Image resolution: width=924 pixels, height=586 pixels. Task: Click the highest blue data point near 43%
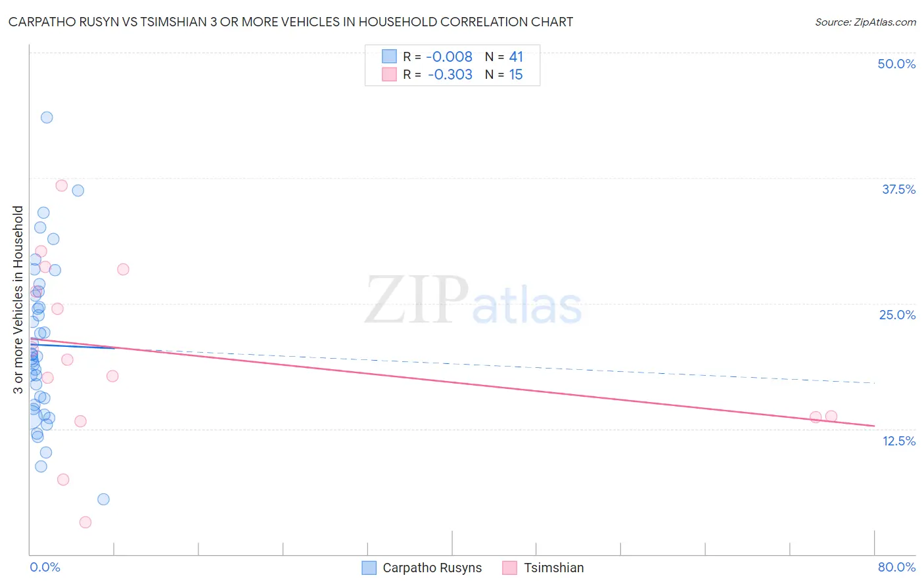pos(47,118)
